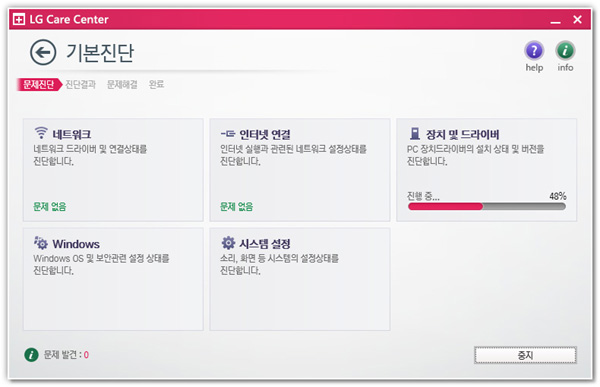Click the plug icon for 인터넷 연결
Image resolution: width=600 pixels, height=387 pixels.
tap(228, 134)
